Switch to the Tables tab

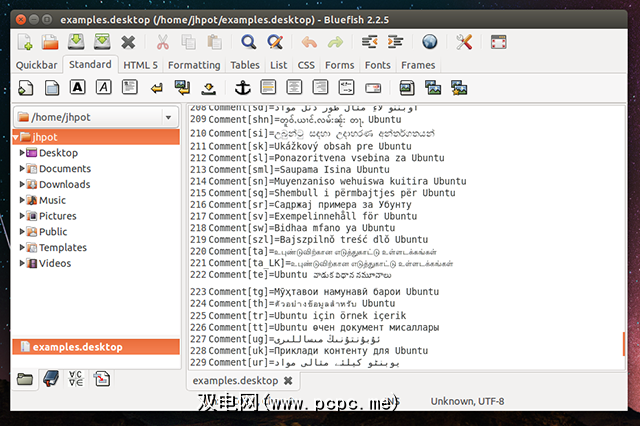pos(244,65)
